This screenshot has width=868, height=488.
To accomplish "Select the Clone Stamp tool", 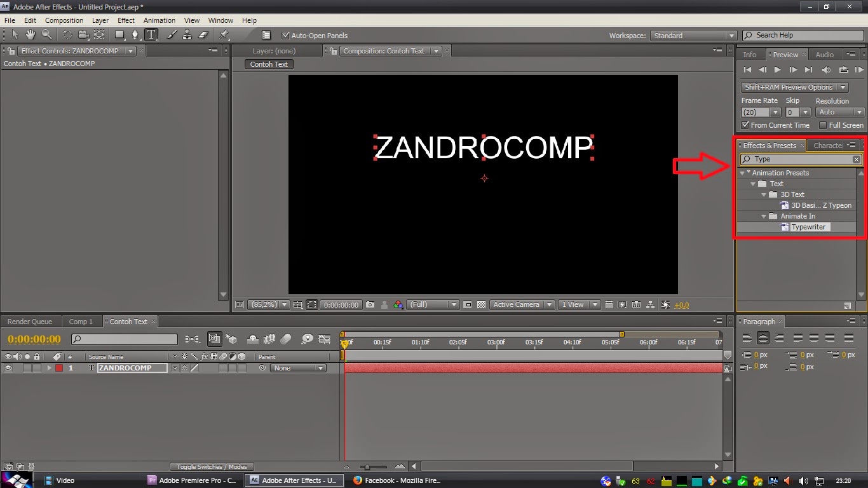I will click(x=187, y=35).
